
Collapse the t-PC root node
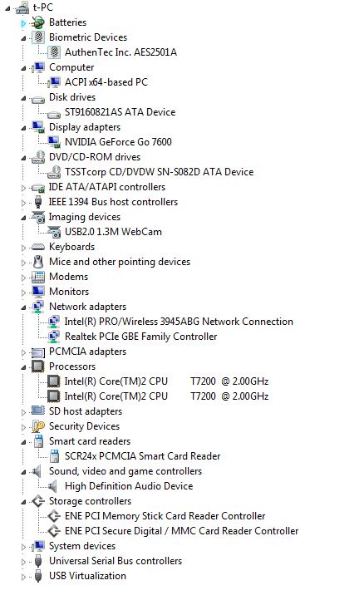coord(7,8)
